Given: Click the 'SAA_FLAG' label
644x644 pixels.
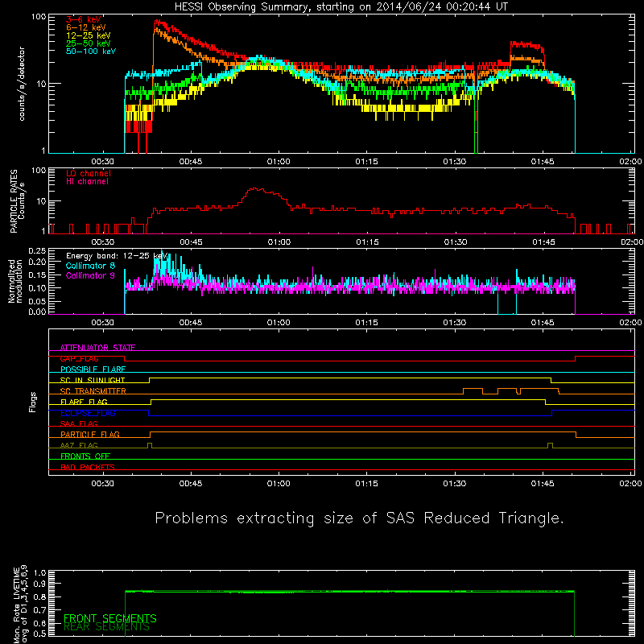Looking at the screenshot, I should 79,423.
